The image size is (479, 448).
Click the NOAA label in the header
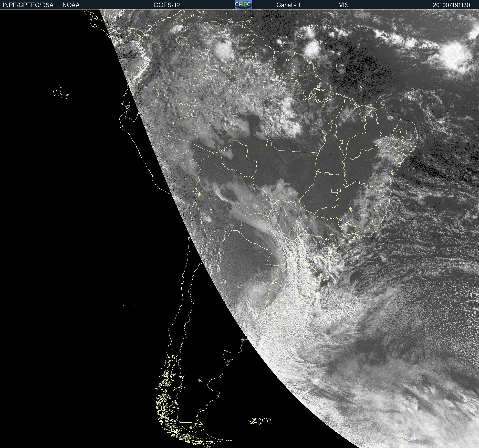tap(71, 5)
